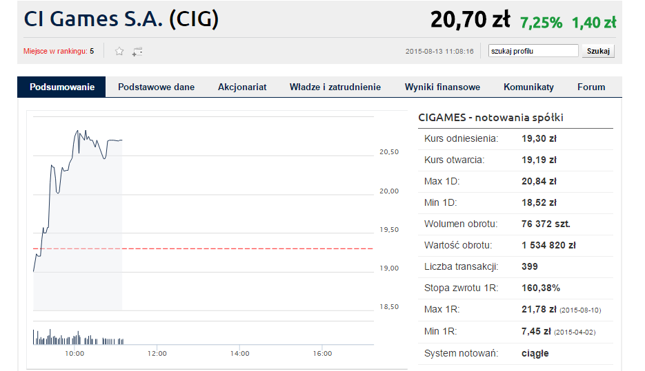The image size is (645, 371).
Task: Click the 1,40 zł change amount
Action: [x=594, y=23]
